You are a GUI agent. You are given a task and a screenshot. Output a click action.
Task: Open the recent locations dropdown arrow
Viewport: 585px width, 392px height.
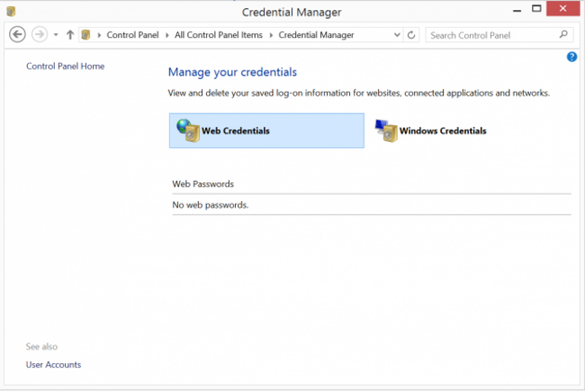coord(56,35)
